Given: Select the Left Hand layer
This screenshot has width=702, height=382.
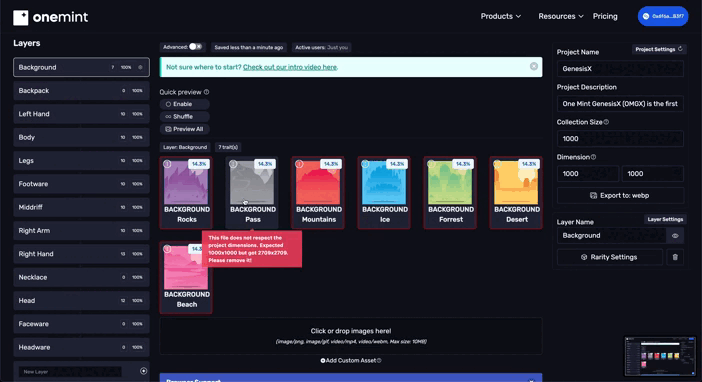Looking at the screenshot, I should (x=81, y=114).
